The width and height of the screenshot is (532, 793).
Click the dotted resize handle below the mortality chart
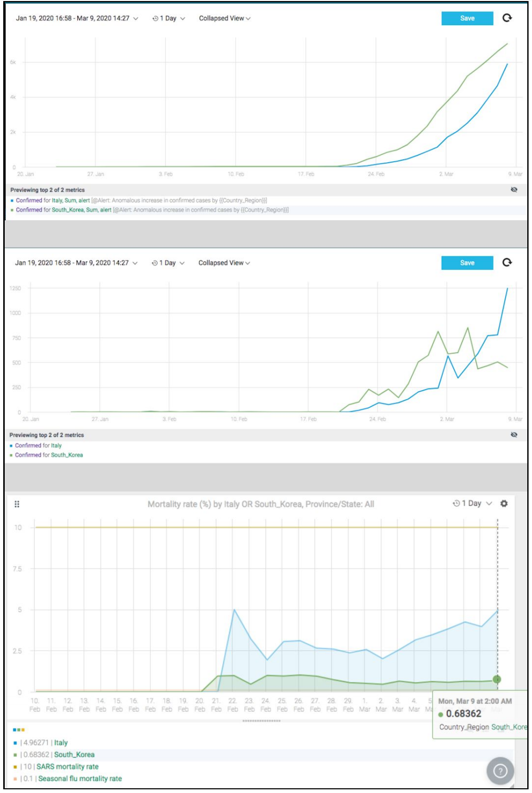261,721
